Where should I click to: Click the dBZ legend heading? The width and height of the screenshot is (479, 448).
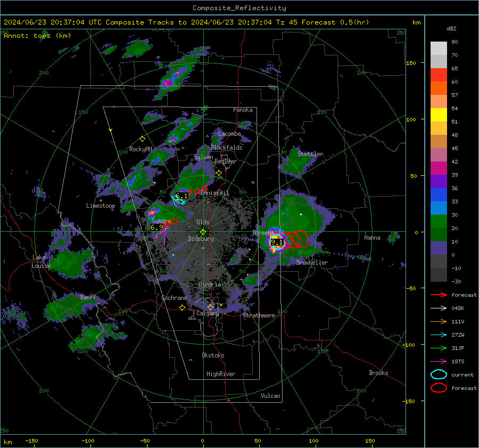point(451,29)
